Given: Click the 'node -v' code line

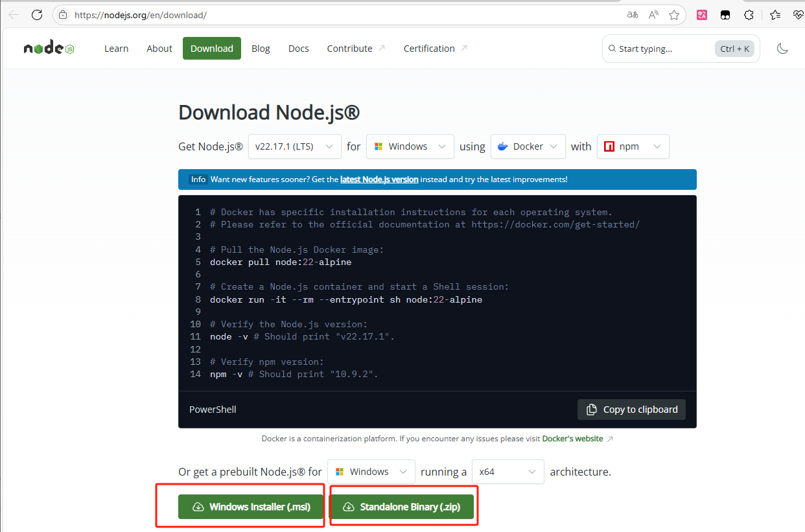Looking at the screenshot, I should (302, 337).
